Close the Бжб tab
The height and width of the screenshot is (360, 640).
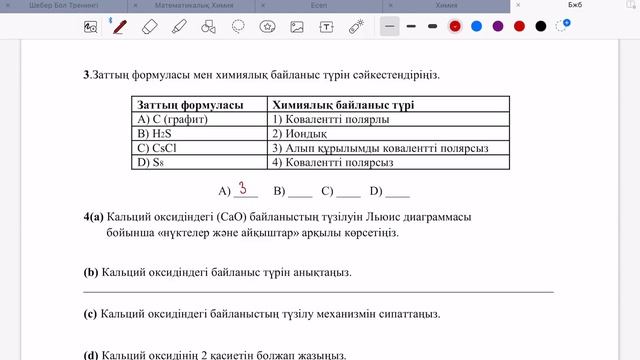518,5
